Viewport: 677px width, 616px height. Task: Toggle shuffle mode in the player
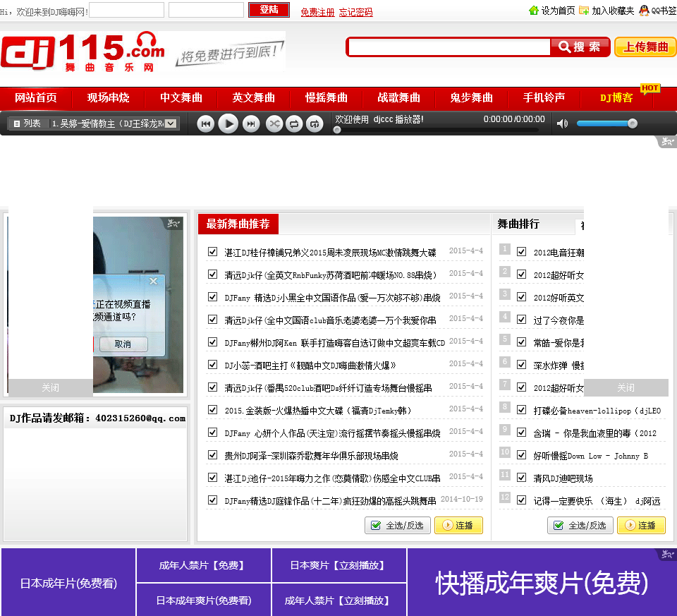coord(274,124)
